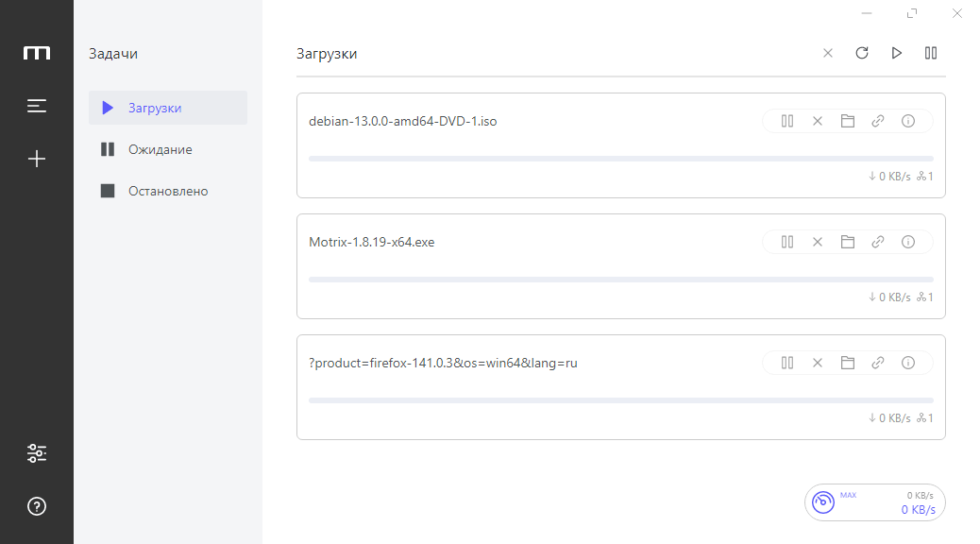Click the 0 KB/s download speed in speedometer
Viewport: 980px width, 544px height.
point(918,510)
